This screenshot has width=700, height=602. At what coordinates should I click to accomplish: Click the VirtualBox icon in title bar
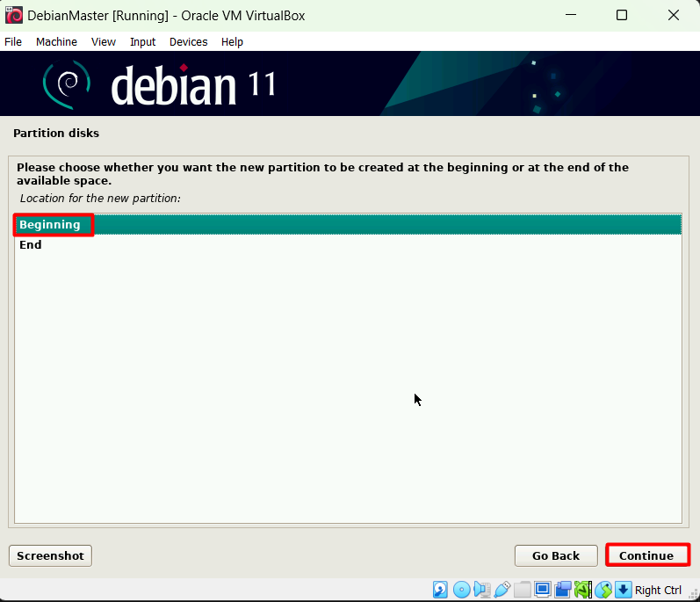(x=14, y=15)
